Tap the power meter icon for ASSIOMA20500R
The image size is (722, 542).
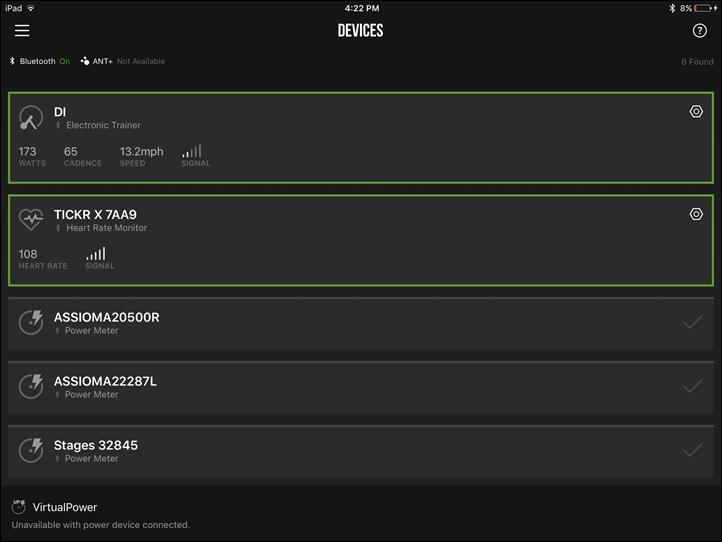tap(31, 322)
